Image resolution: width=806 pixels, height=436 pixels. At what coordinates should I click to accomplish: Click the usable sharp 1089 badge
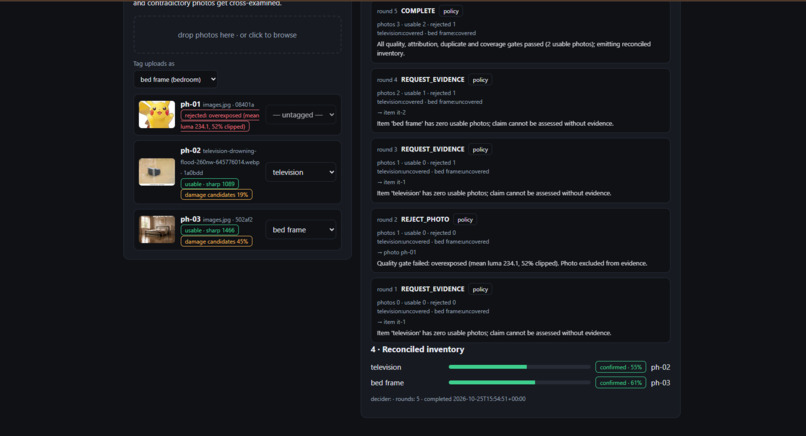tap(209, 184)
